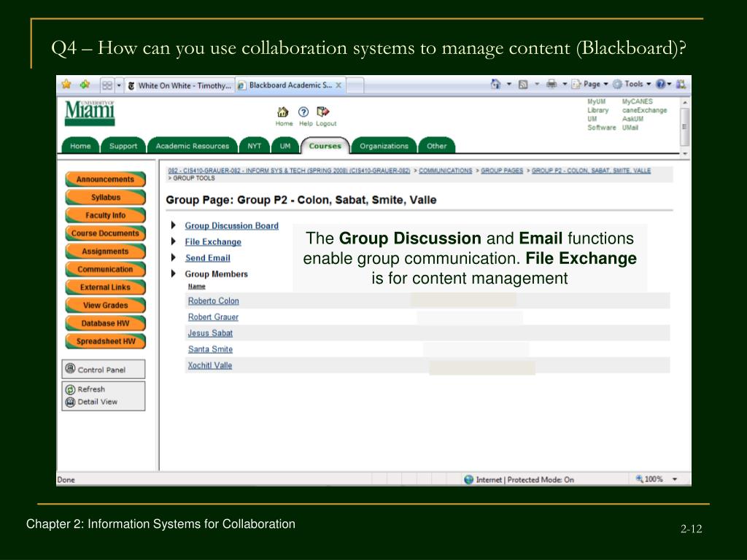Click the Faculty Info button
Screen dimensions: 747x560
105,215
